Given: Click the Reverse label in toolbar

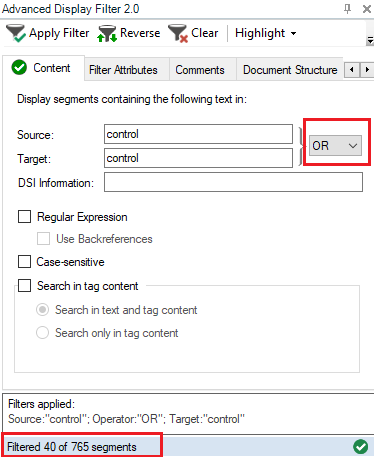Looking at the screenshot, I should pyautogui.click(x=140, y=33).
